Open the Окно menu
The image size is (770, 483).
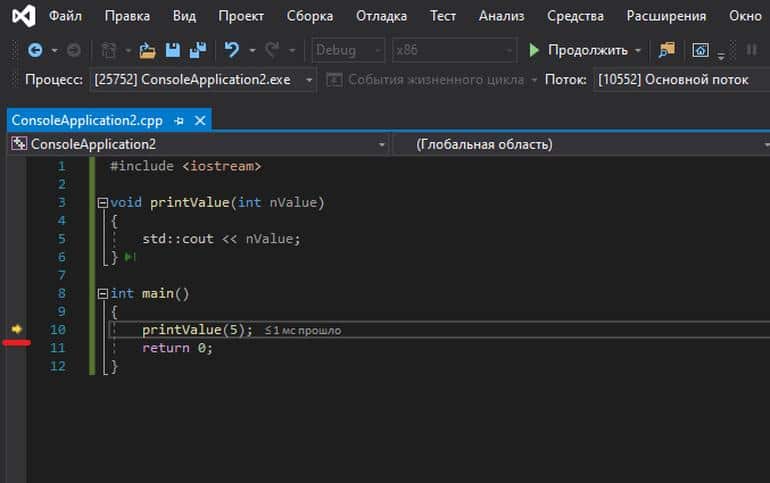point(745,16)
